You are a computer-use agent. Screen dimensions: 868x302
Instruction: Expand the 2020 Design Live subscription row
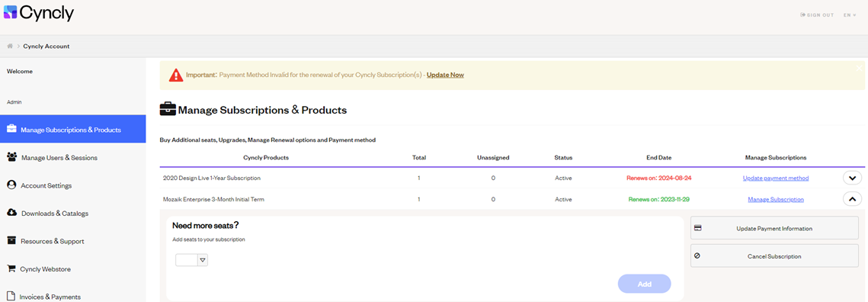[852, 178]
